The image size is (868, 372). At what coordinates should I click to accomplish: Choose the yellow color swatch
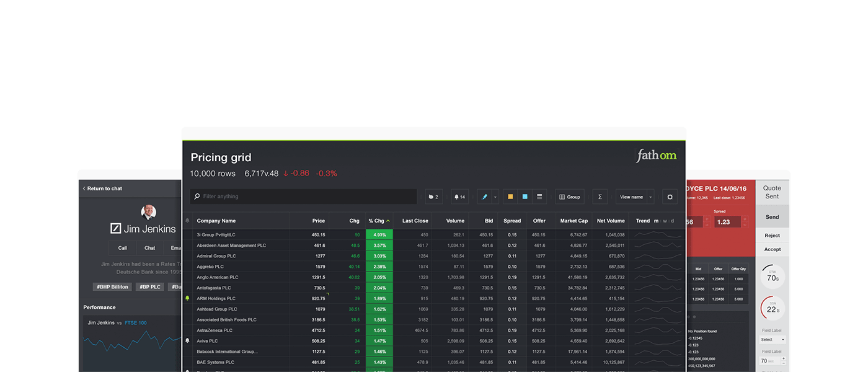click(x=510, y=197)
